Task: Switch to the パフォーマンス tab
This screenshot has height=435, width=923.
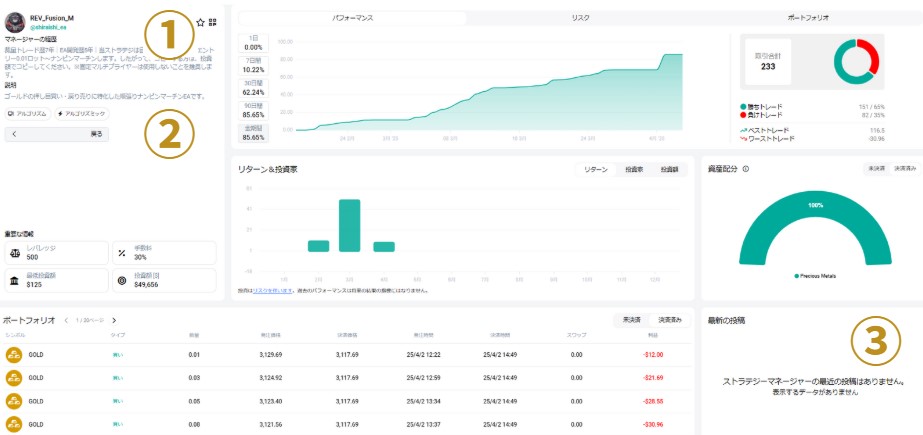Action: [352, 18]
